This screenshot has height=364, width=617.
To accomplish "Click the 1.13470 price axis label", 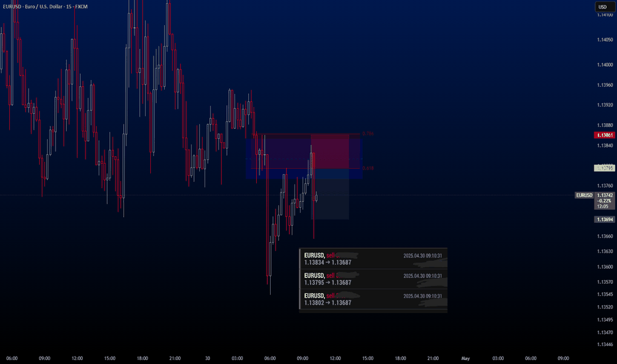I will (605, 332).
